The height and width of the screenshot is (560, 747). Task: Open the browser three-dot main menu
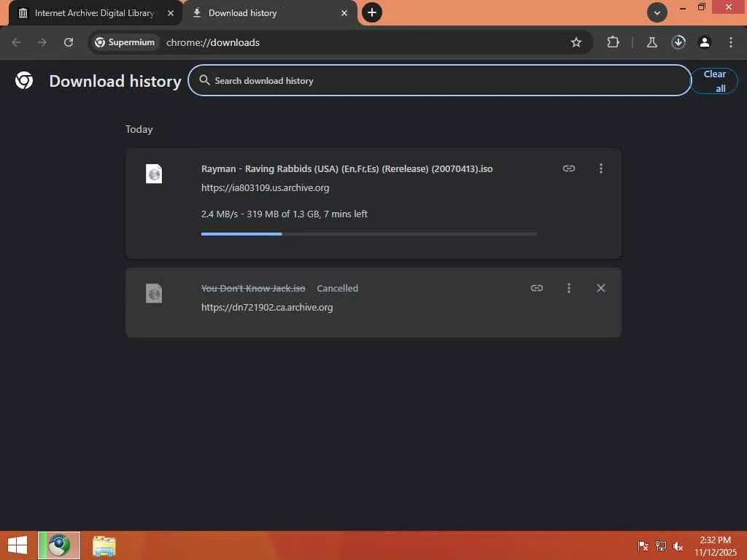(731, 42)
